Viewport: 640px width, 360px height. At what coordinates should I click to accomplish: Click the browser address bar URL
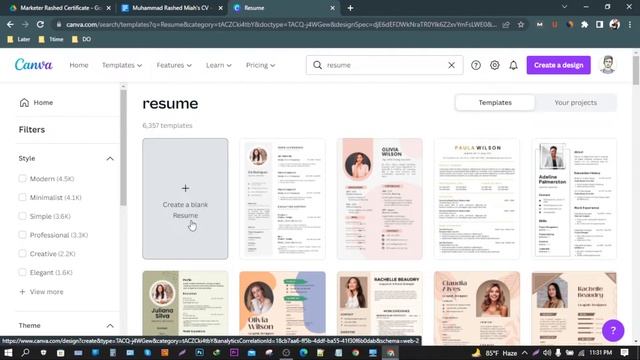(x=281, y=24)
